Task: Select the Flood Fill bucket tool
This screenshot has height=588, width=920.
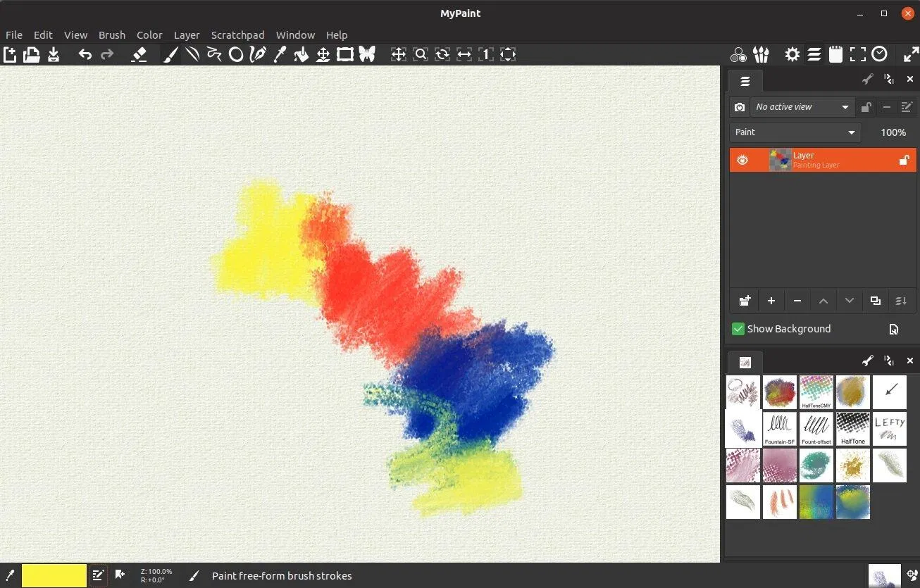Action: coord(301,54)
